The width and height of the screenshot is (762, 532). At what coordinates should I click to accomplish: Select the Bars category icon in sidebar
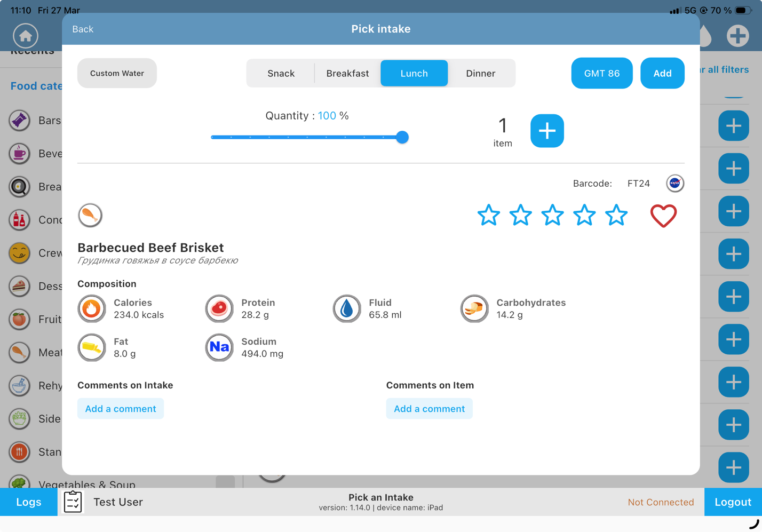(19, 121)
